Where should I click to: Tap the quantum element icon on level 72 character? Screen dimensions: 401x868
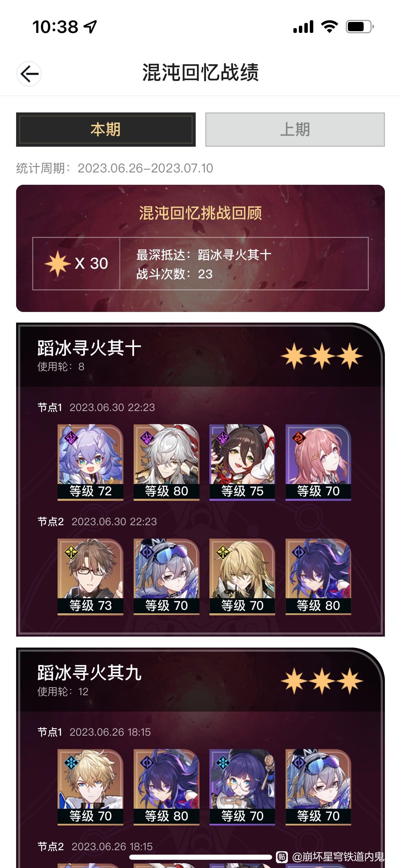(71, 438)
